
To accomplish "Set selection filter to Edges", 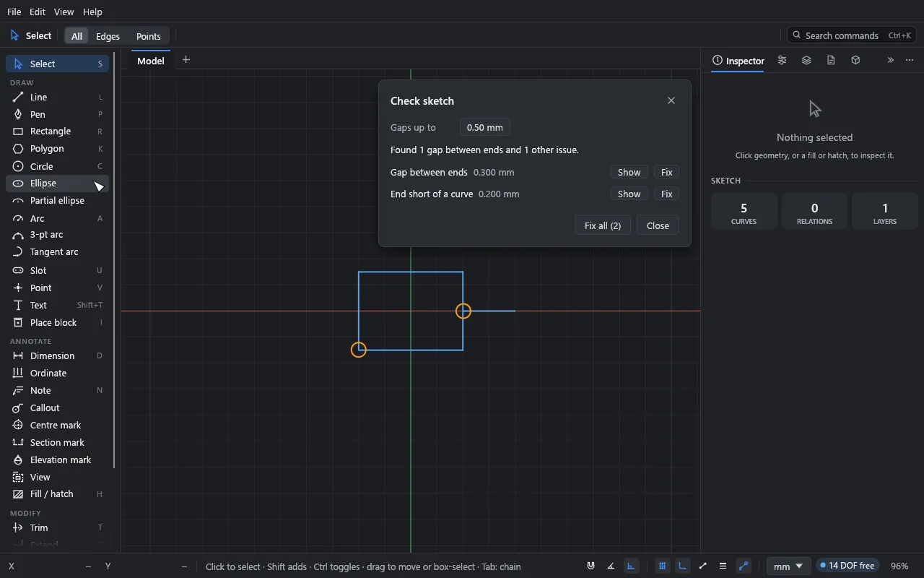I will click(108, 36).
